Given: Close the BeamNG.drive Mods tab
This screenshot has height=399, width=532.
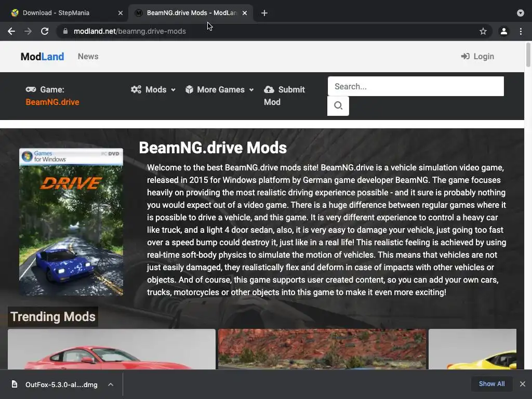Looking at the screenshot, I should (245, 13).
